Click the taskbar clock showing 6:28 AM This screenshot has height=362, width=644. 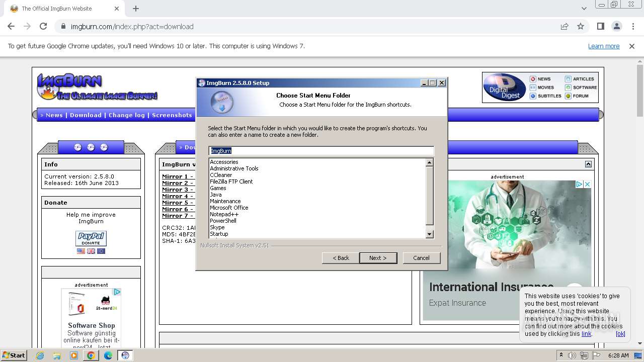[x=618, y=355]
